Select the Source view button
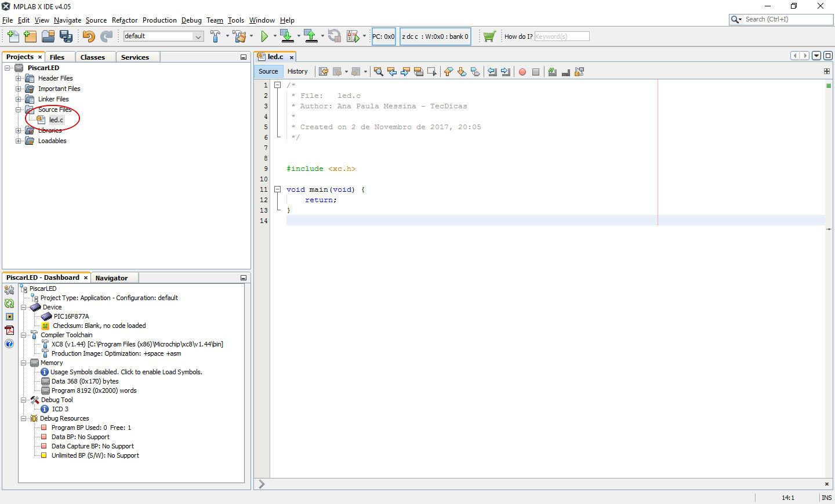Screen dimensions: 835x504 point(268,71)
